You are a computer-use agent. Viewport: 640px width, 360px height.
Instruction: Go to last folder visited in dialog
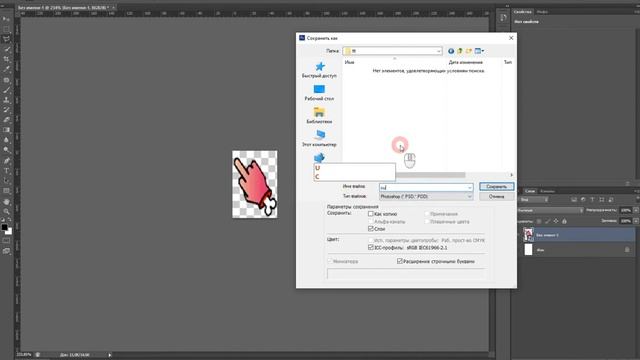click(451, 51)
